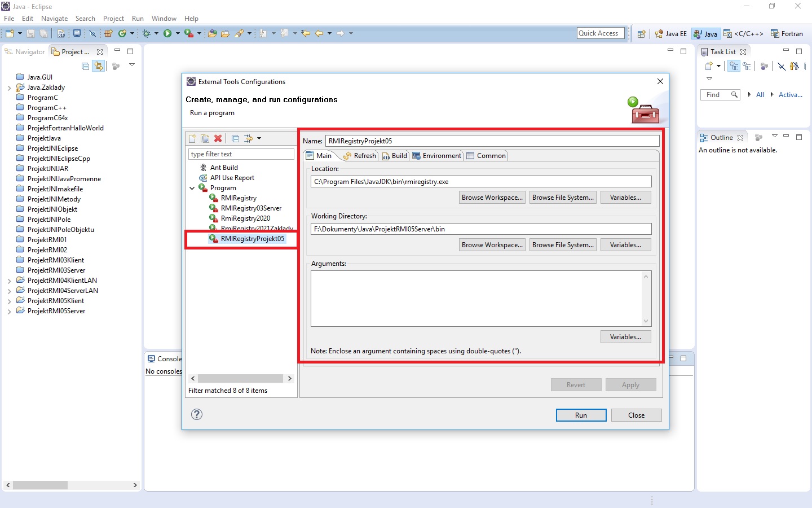The image size is (812, 508).
Task: Click the New Java Package icon
Action: tap(108, 33)
